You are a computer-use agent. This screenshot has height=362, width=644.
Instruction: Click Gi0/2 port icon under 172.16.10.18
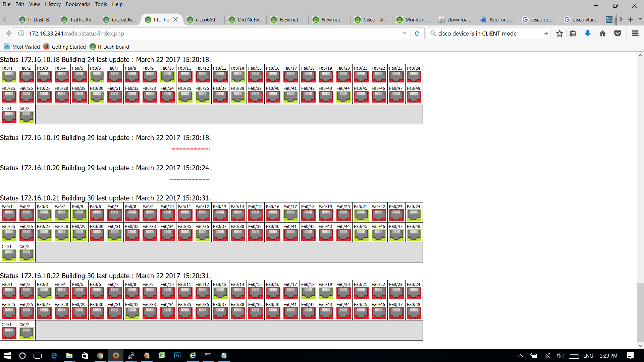[x=26, y=117]
